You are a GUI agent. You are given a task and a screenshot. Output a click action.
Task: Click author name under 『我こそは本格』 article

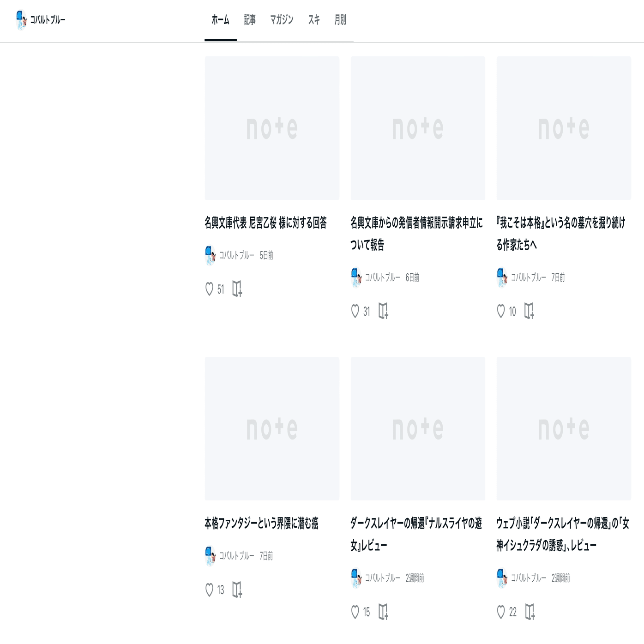pos(528,277)
